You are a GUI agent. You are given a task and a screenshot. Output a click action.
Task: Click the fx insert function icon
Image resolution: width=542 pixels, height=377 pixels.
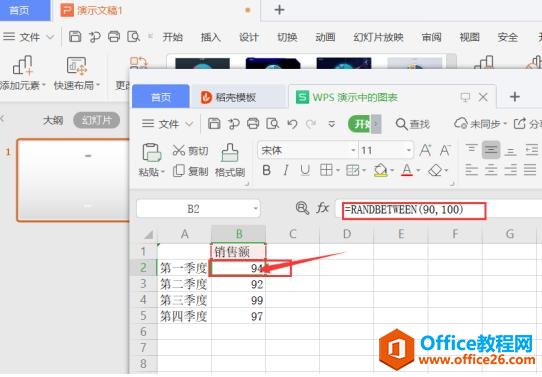[x=322, y=208]
